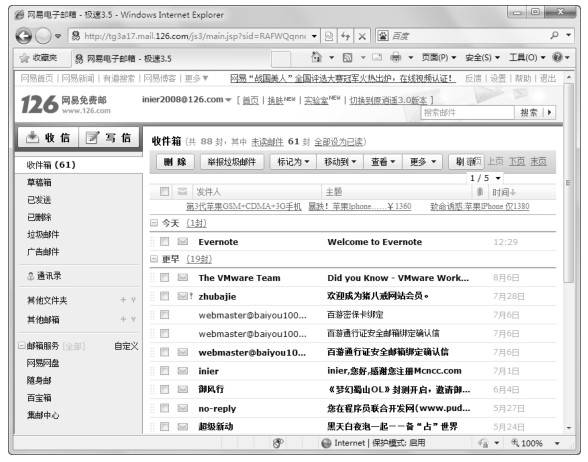The width and height of the screenshot is (588, 462).
Task: Click 下页 next page link
Action: pos(517,161)
